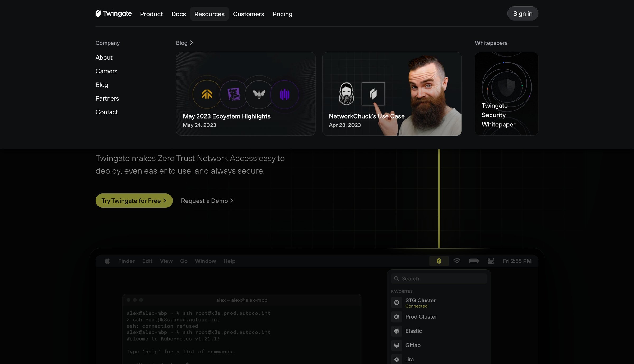Open the May 2023 Ecosystem Highlights card
634x364 pixels.
click(x=246, y=94)
